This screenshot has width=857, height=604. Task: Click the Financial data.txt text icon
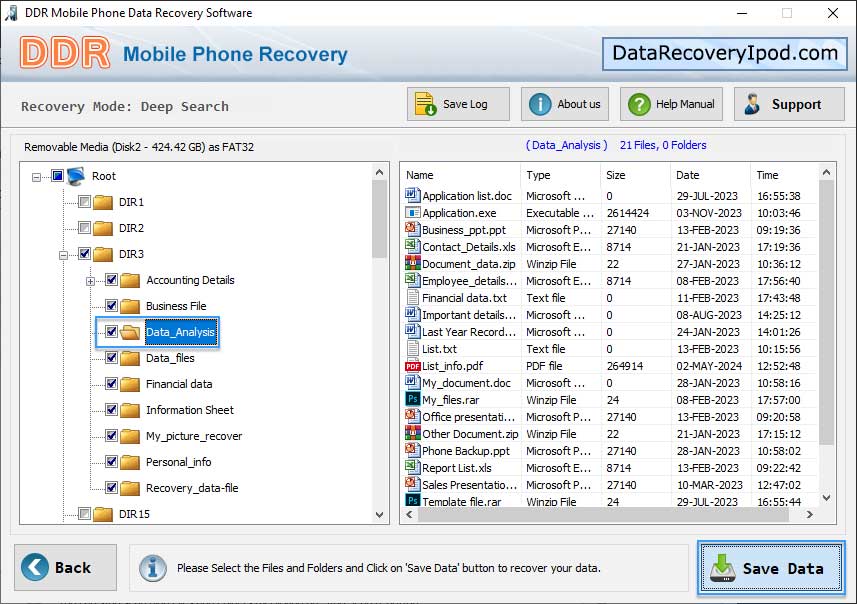(413, 297)
